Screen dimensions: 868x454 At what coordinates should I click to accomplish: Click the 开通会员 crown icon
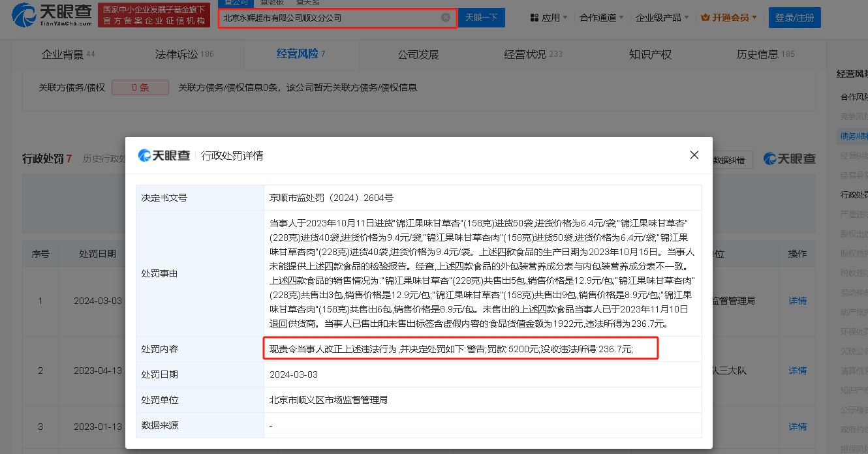pyautogui.click(x=705, y=18)
